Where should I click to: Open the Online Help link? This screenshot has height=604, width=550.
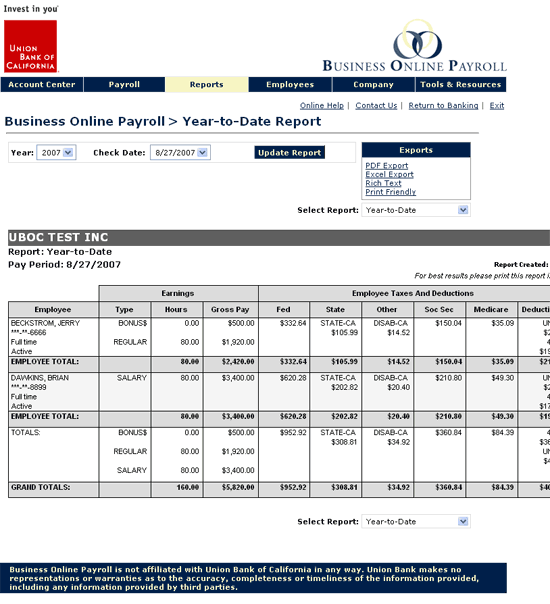pyautogui.click(x=322, y=106)
